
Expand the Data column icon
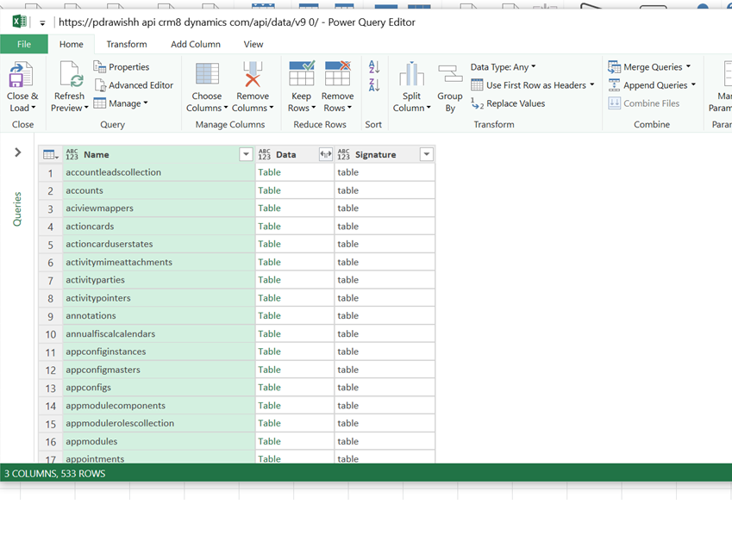tap(325, 155)
